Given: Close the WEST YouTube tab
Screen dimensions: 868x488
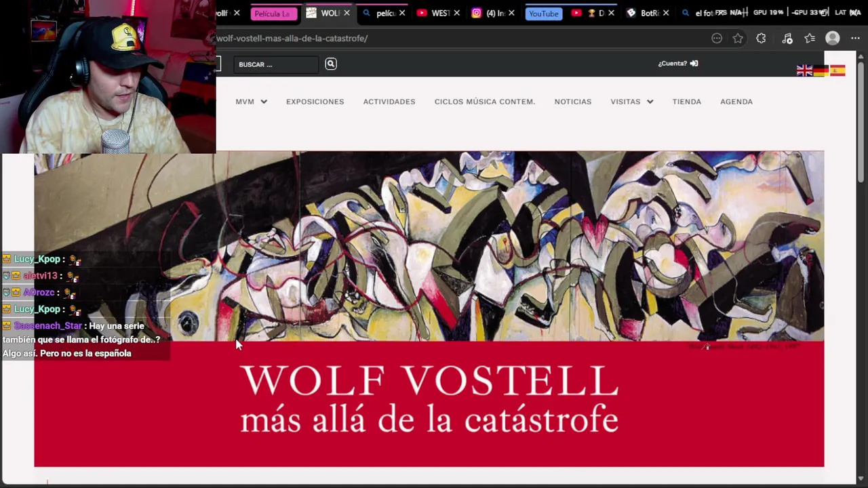Looking at the screenshot, I should coord(456,13).
